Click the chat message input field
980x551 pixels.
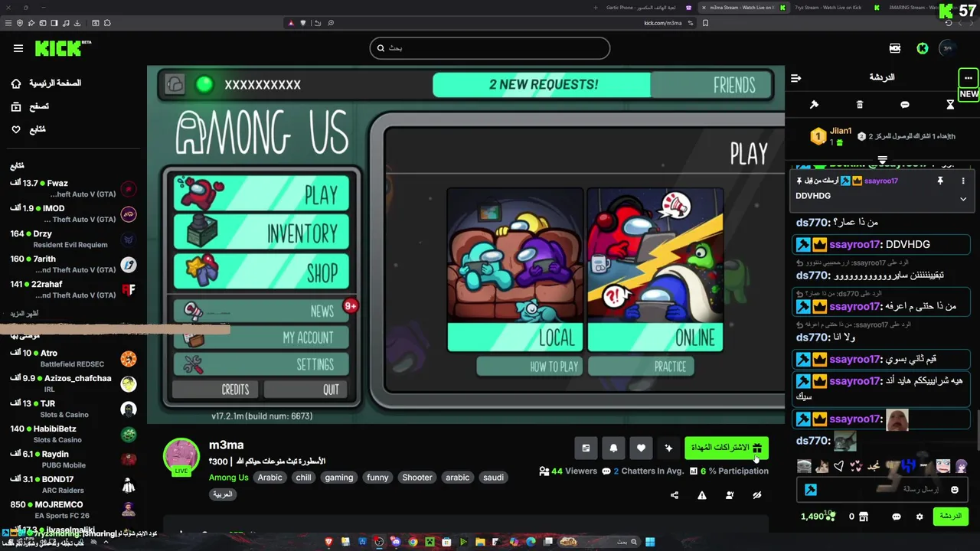coord(883,490)
